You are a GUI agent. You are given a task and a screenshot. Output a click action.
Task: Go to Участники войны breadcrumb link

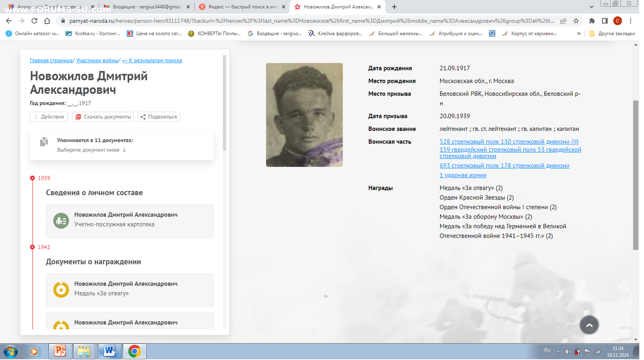98,61
